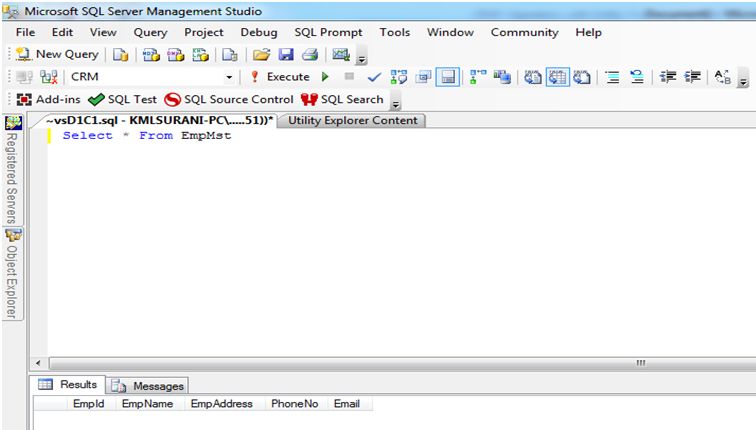Click Analysis Services XMLA Query icon
Image resolution: width=756 pixels, height=430 pixels.
(x=201, y=55)
